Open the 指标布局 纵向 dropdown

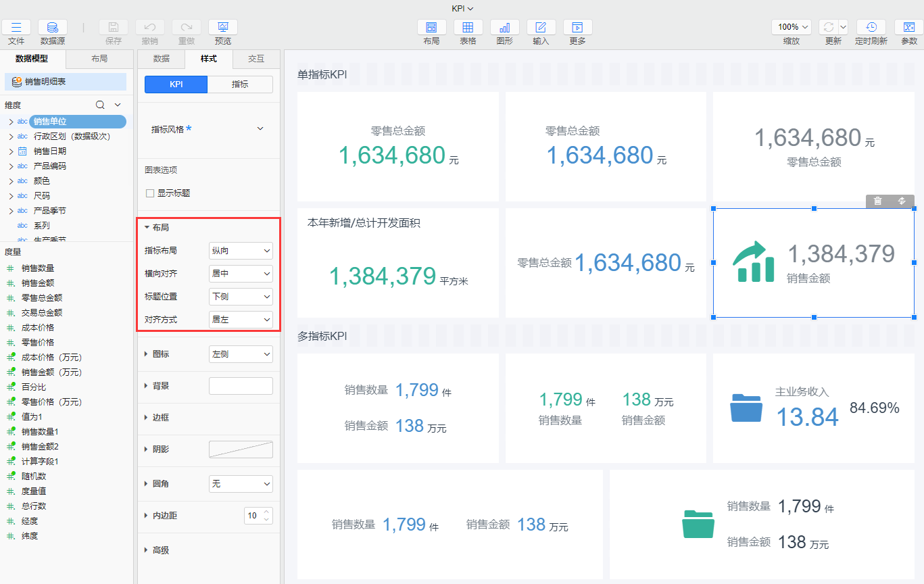[241, 251]
